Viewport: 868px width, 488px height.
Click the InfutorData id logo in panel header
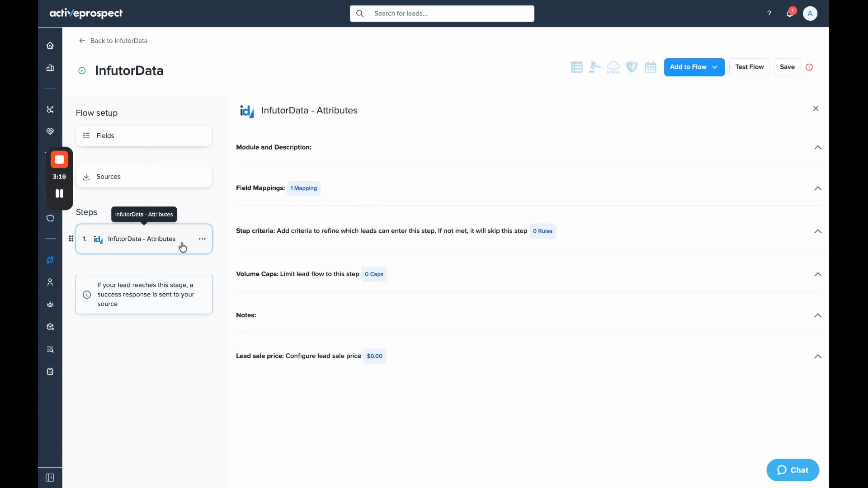[247, 111]
